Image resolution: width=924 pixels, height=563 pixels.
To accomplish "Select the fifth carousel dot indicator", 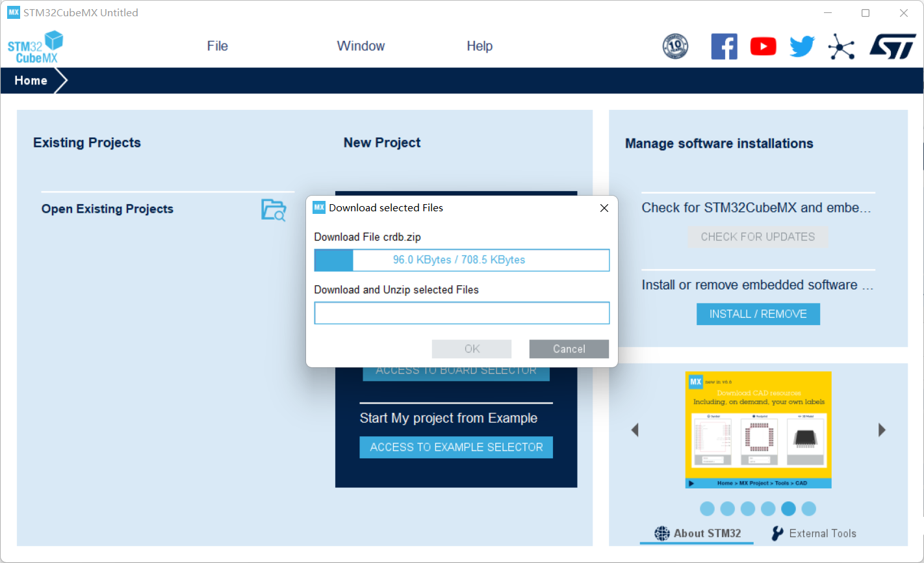I will click(x=788, y=509).
